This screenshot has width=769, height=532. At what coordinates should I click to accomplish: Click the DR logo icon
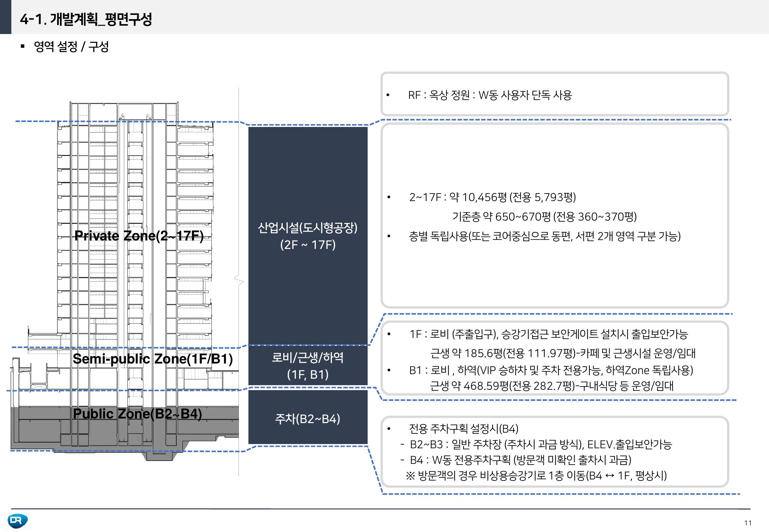pos(18,521)
